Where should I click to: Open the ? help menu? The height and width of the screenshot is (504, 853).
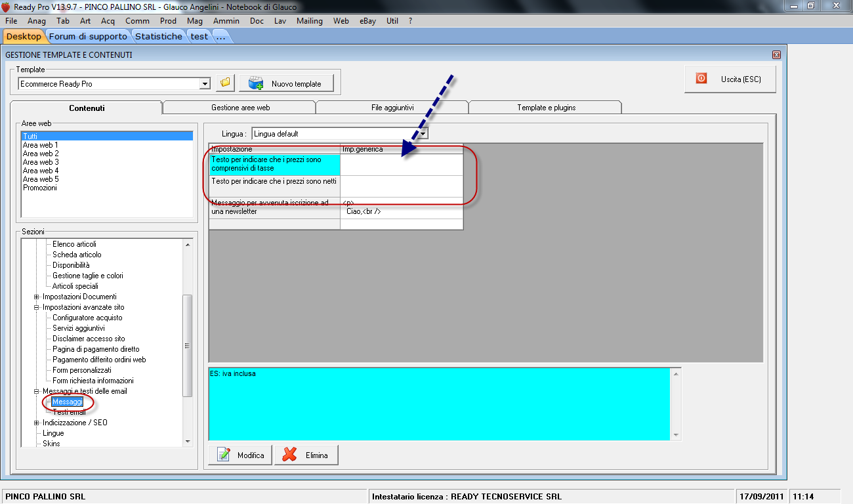[x=410, y=21]
